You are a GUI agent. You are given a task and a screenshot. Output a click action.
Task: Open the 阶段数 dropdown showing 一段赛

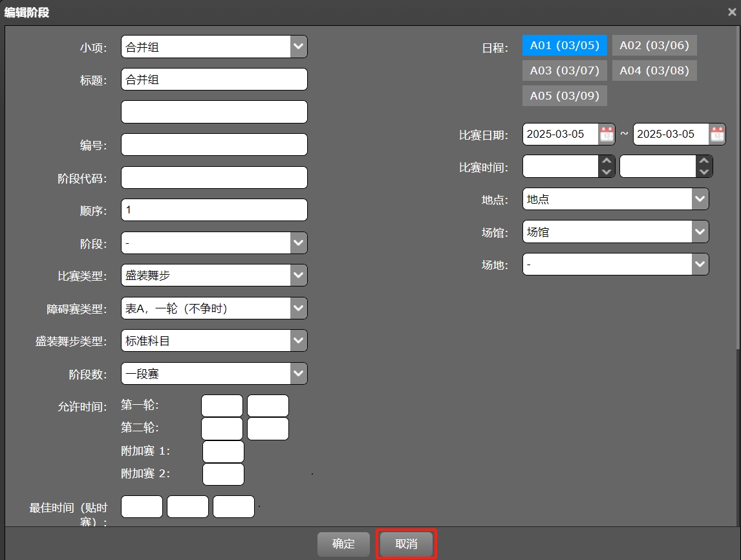pyautogui.click(x=297, y=373)
